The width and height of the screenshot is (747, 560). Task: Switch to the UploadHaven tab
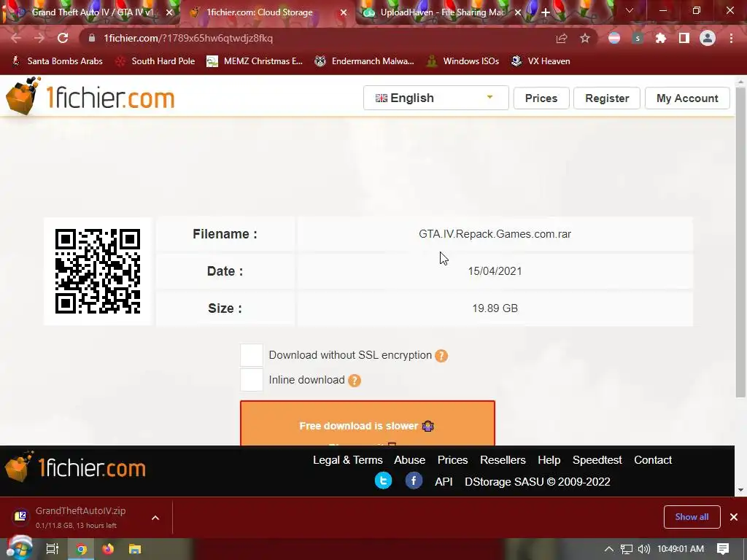pyautogui.click(x=441, y=12)
